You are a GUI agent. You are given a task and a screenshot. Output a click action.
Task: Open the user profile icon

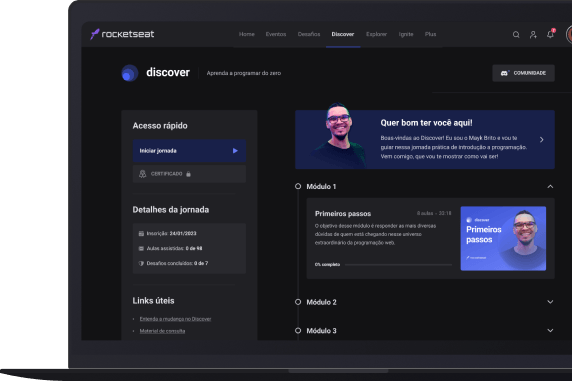point(533,35)
